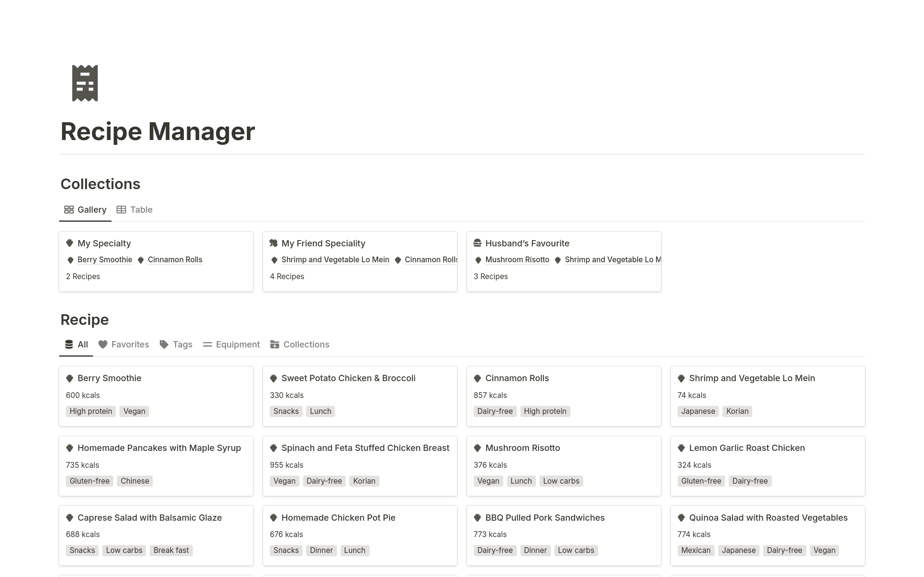
Task: Click the Husband's Favourite collection icon
Action: coord(478,243)
